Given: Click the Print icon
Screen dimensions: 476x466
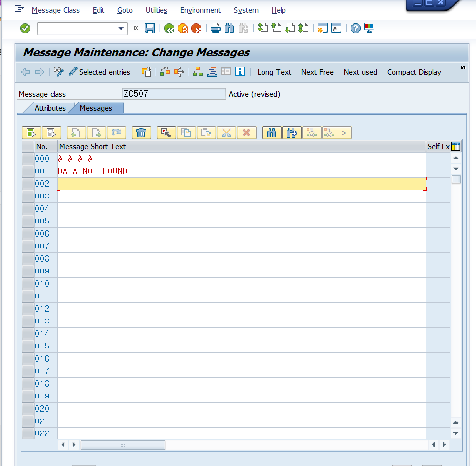Looking at the screenshot, I should click(216, 28).
